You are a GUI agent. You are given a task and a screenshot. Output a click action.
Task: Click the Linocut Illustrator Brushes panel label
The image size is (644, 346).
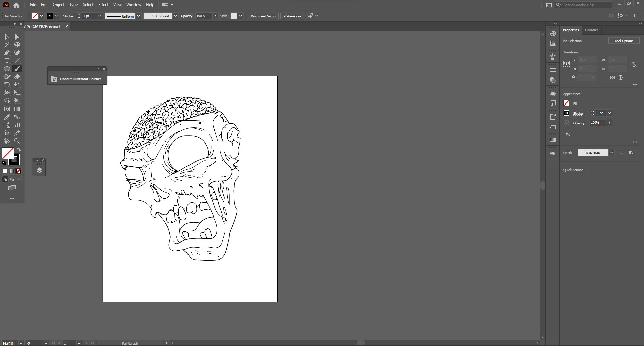[x=80, y=79]
